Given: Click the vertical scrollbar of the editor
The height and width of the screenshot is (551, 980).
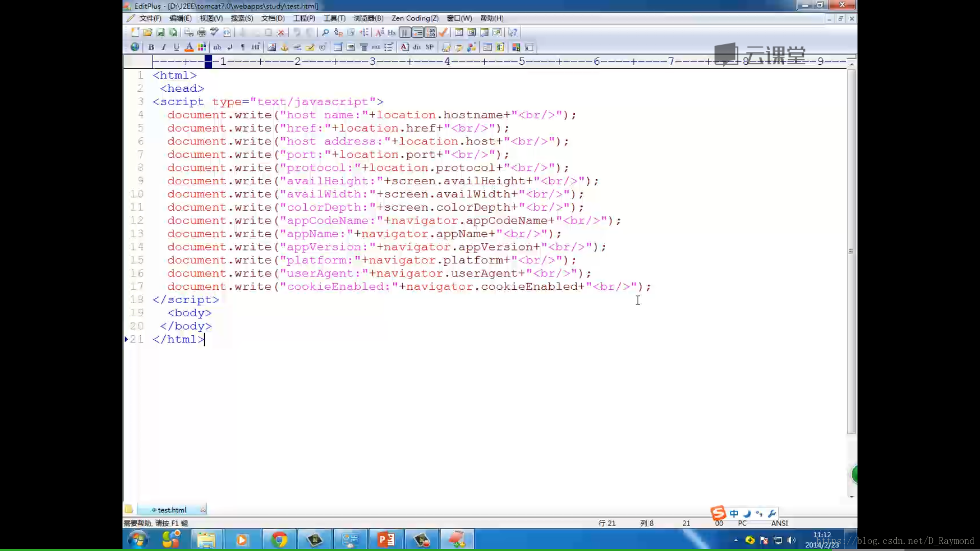Looking at the screenshot, I should 851,251.
